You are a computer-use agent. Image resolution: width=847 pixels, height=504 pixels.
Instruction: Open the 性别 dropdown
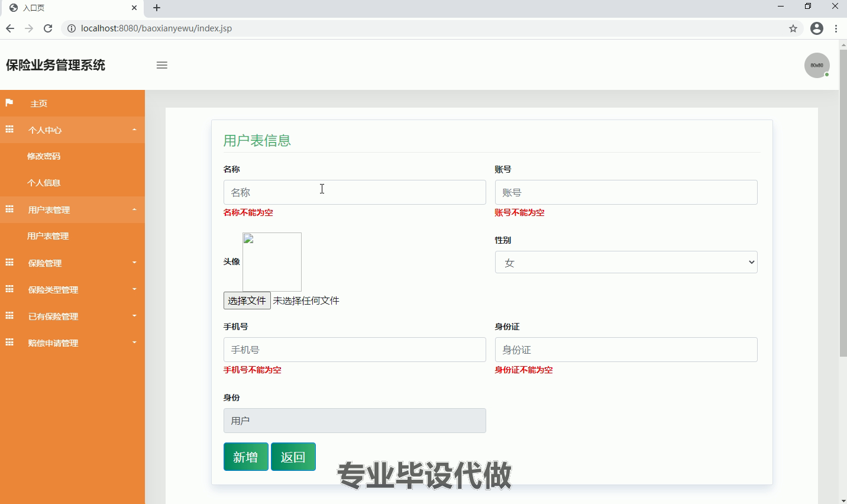(626, 262)
